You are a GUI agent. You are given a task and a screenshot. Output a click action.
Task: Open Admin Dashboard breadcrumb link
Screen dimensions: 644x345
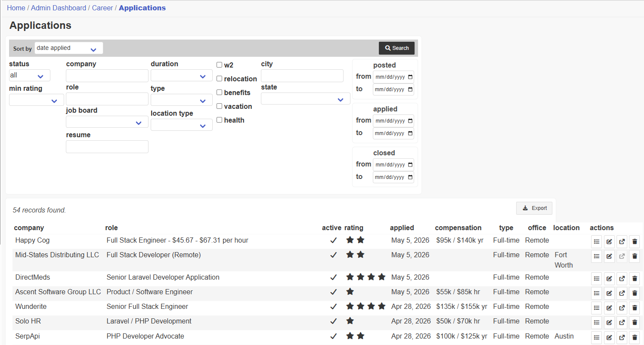click(x=59, y=8)
